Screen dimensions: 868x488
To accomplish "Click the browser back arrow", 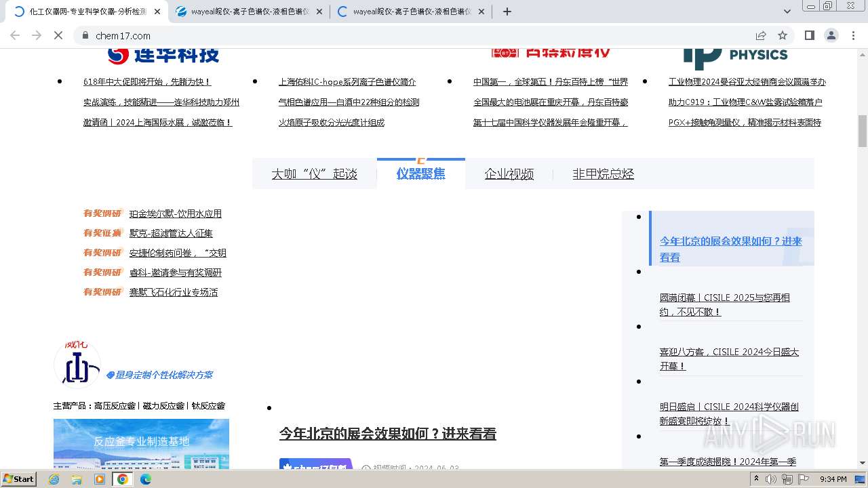I will 15,35.
